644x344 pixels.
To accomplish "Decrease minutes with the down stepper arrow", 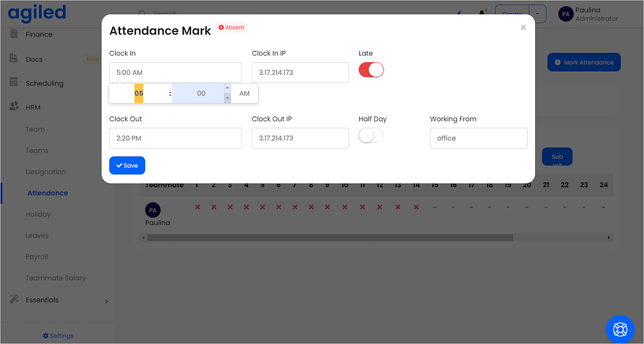I will [227, 99].
